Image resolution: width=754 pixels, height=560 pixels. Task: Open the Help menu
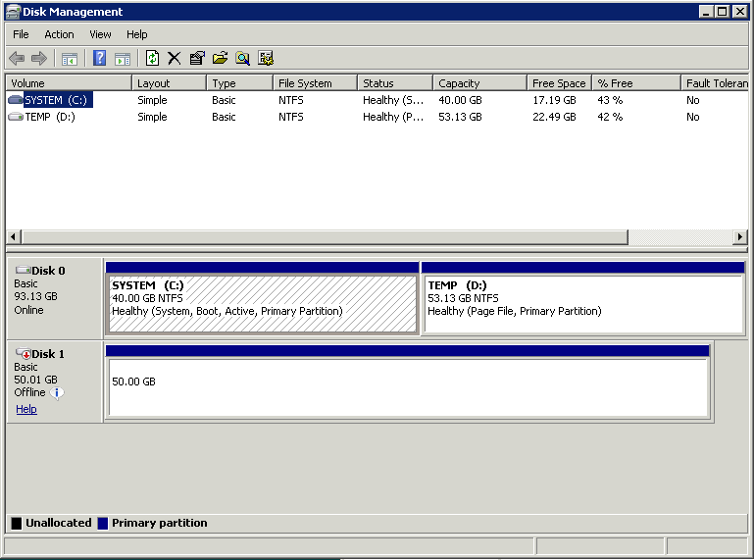(x=137, y=34)
